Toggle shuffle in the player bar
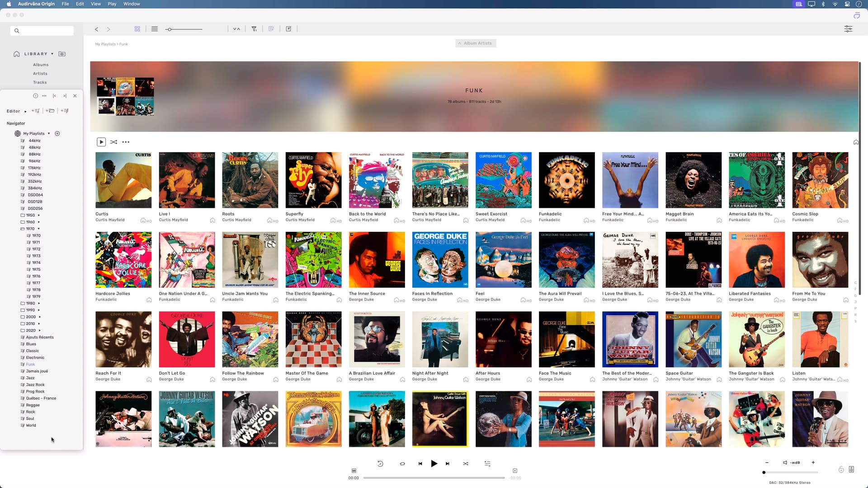Image resolution: width=868 pixels, height=488 pixels. pyautogui.click(x=466, y=464)
